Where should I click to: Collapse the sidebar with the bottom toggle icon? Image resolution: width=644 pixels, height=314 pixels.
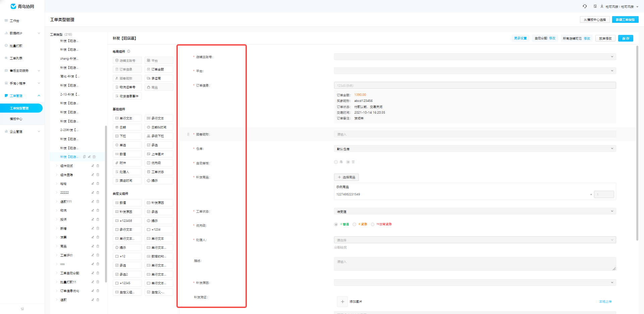click(22, 309)
